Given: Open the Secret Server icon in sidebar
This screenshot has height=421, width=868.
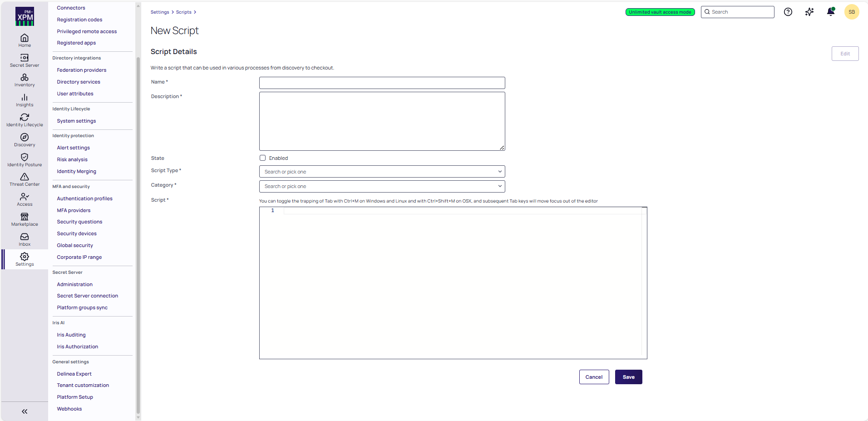Looking at the screenshot, I should tap(25, 58).
